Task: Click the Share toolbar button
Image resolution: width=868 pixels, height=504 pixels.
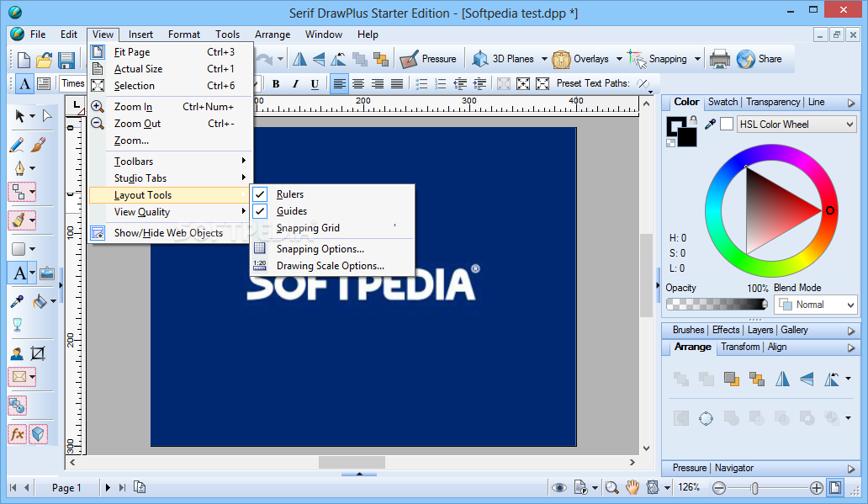Action: tap(759, 59)
